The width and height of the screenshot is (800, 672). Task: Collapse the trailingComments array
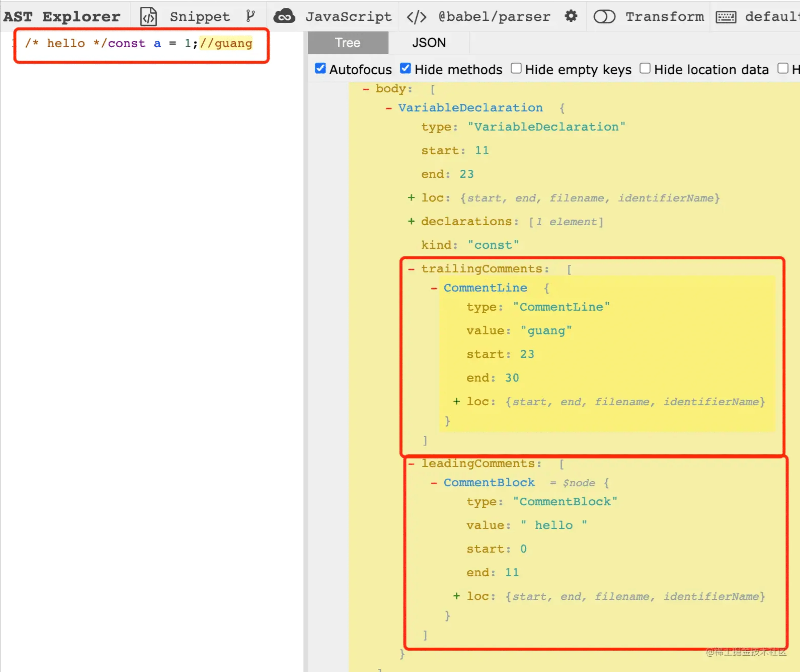pyautogui.click(x=411, y=269)
